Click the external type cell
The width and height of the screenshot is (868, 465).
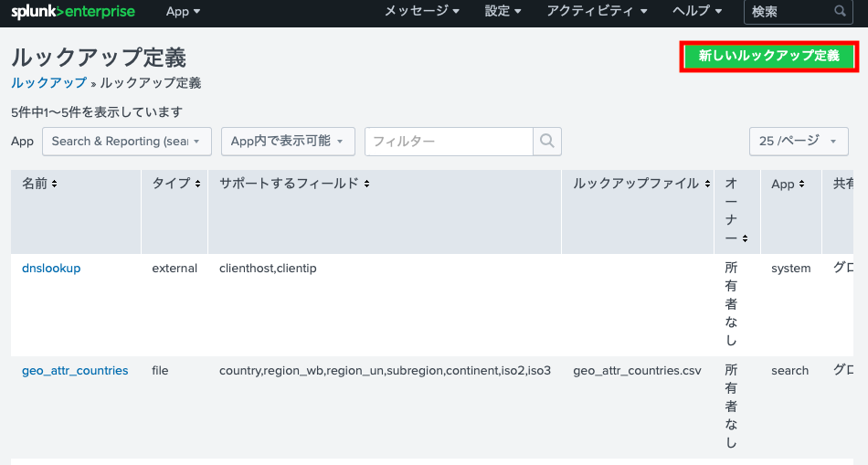pyautogui.click(x=175, y=268)
